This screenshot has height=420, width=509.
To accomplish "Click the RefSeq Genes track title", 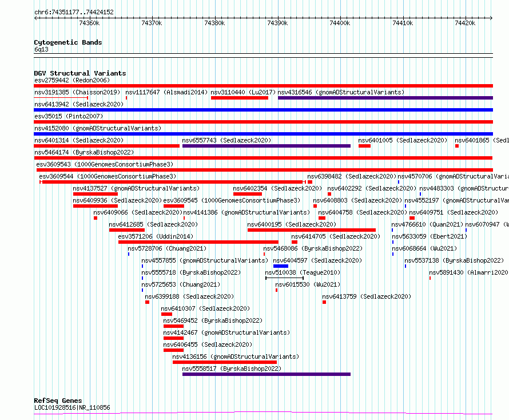I will tap(58, 401).
